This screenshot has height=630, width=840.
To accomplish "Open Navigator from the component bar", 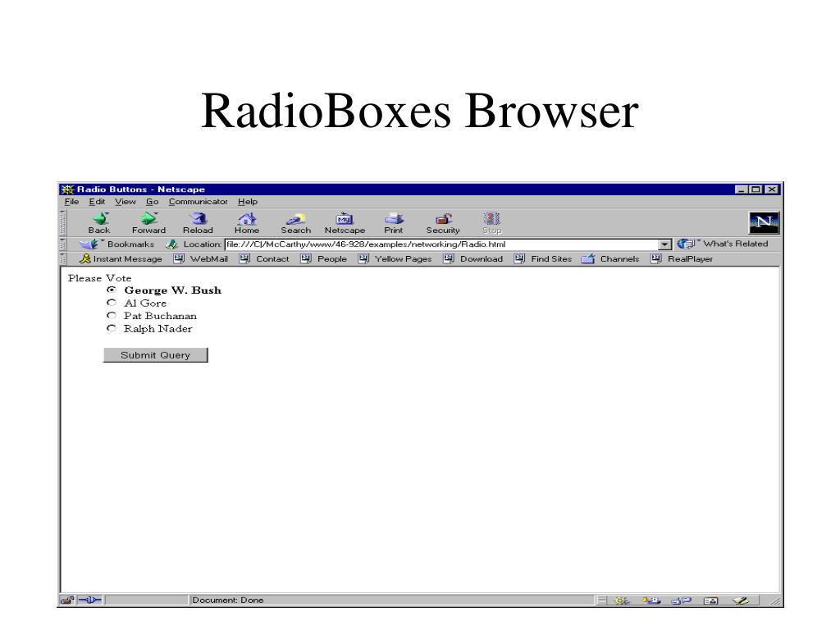I will tap(622, 600).
